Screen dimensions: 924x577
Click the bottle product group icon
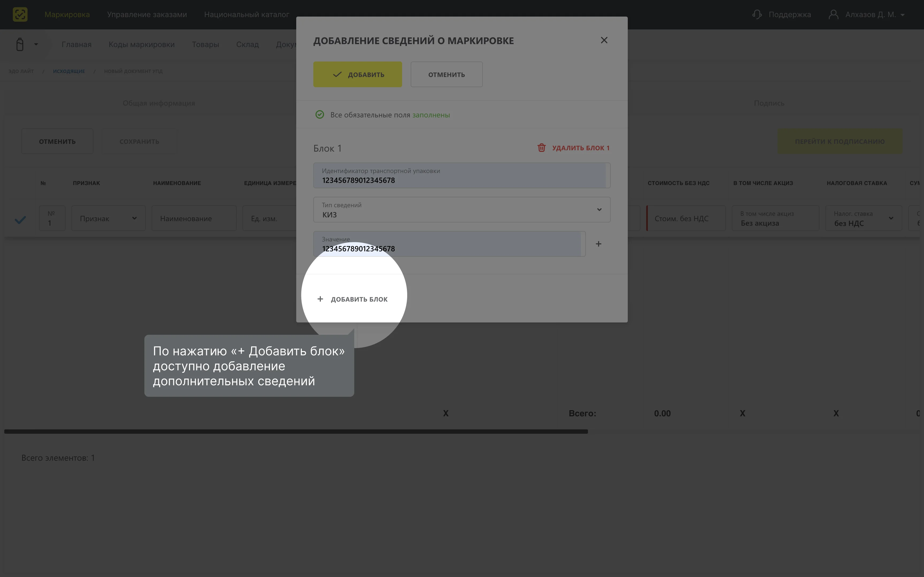[20, 44]
